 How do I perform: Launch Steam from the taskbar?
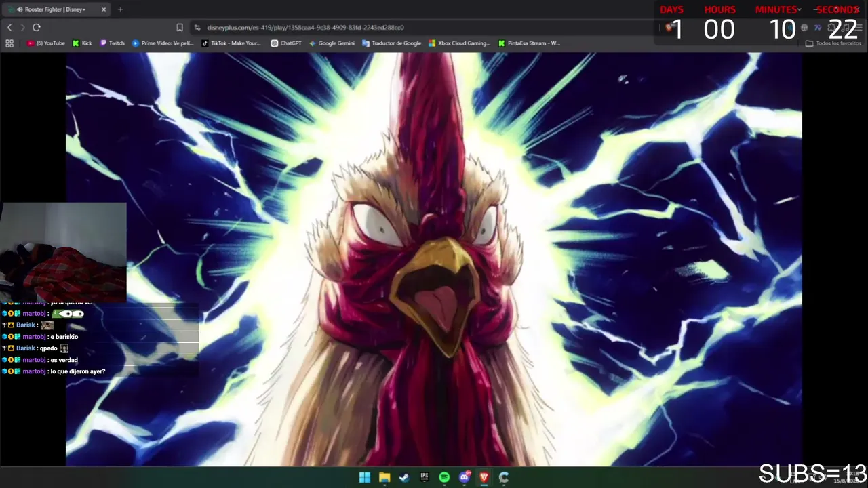tap(404, 477)
